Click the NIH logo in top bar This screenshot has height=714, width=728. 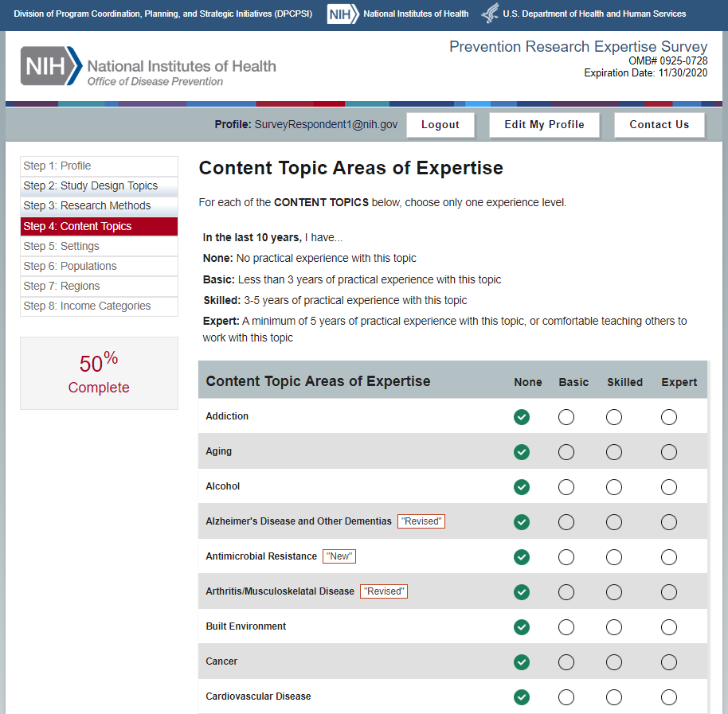[x=342, y=14]
